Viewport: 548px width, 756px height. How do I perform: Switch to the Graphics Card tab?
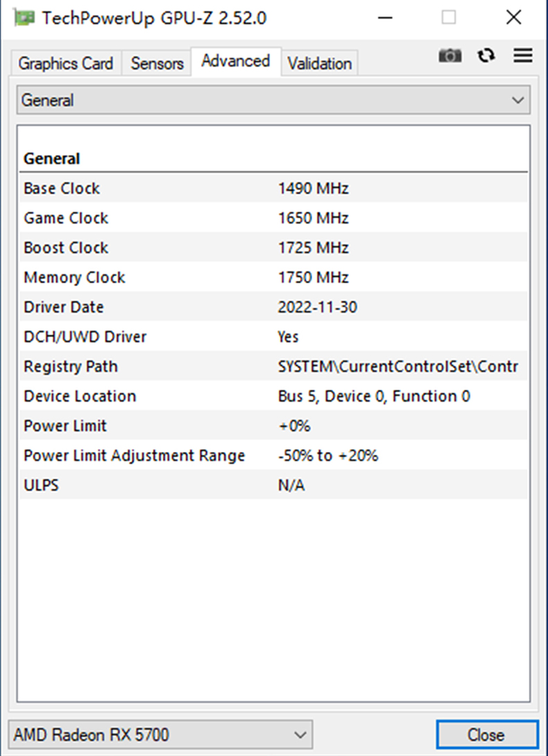pos(66,64)
